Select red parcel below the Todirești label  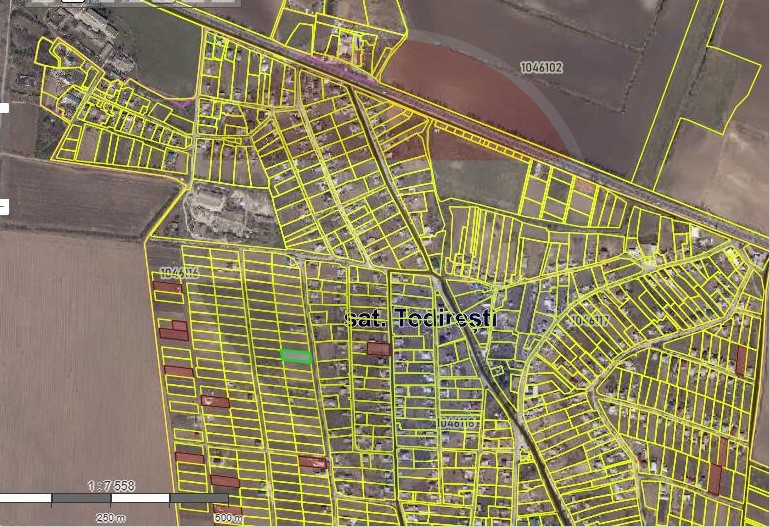[378, 349]
